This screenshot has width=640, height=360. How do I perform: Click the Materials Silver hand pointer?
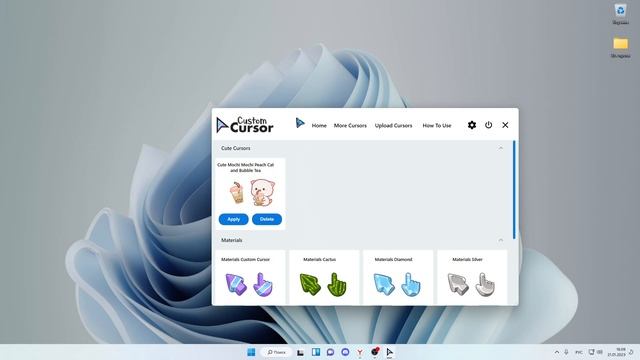click(485, 284)
